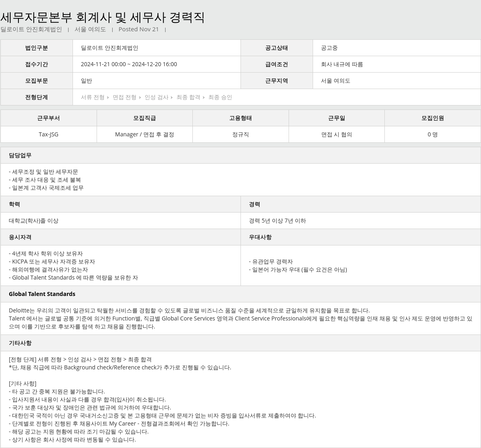Click the Background check/Reference check note line
This screenshot has height=448, width=481.
pos(120,367)
